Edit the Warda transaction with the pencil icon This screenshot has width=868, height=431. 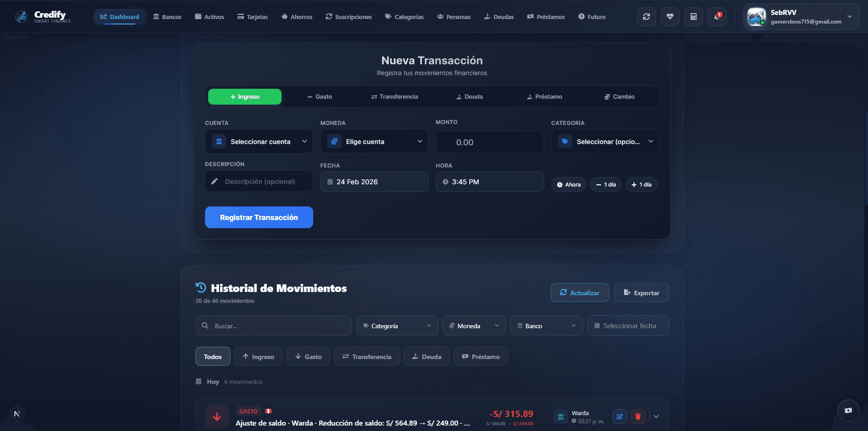pyautogui.click(x=620, y=416)
